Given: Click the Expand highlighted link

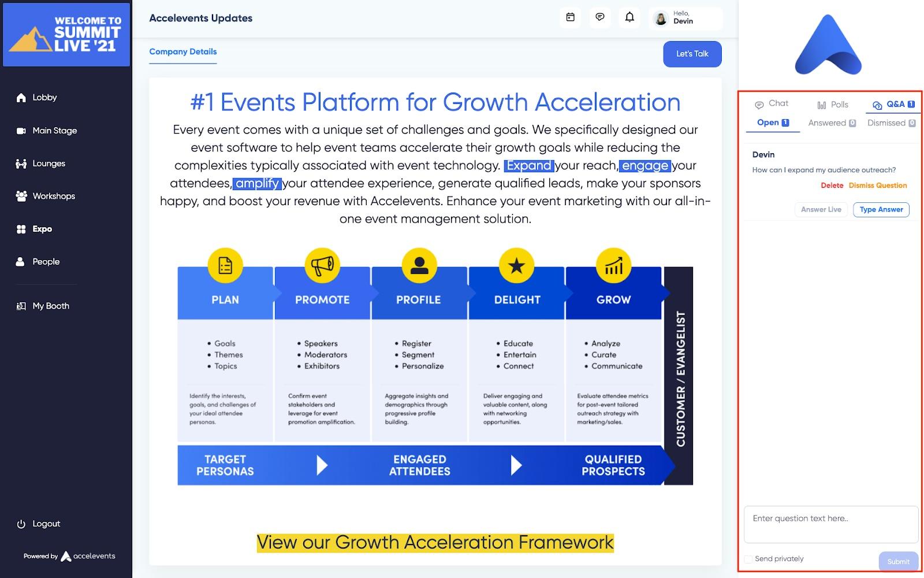Looking at the screenshot, I should tap(529, 166).
